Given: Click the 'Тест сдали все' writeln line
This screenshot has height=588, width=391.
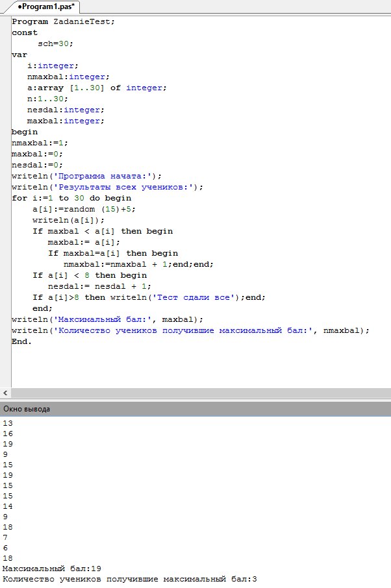Looking at the screenshot, I should coord(149,297).
